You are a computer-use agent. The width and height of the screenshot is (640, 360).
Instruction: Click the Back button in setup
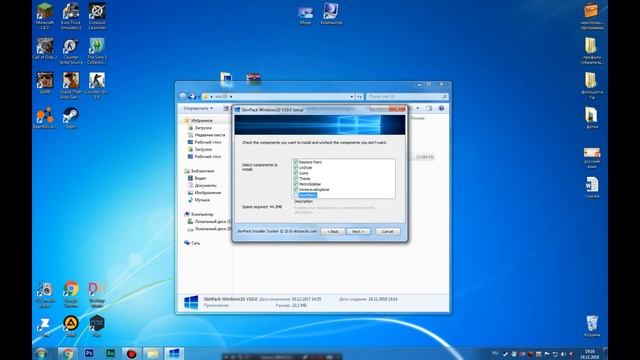coord(333,231)
